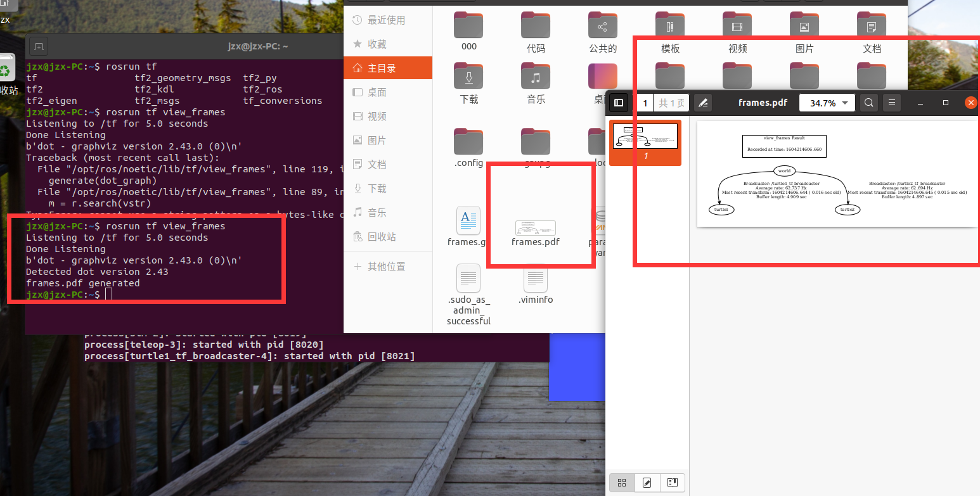Select the 下载 folder icon in file grid

468,76
